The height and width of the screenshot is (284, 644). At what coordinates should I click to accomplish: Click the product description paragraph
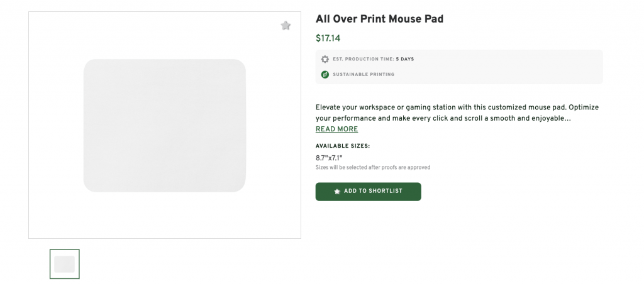457,113
